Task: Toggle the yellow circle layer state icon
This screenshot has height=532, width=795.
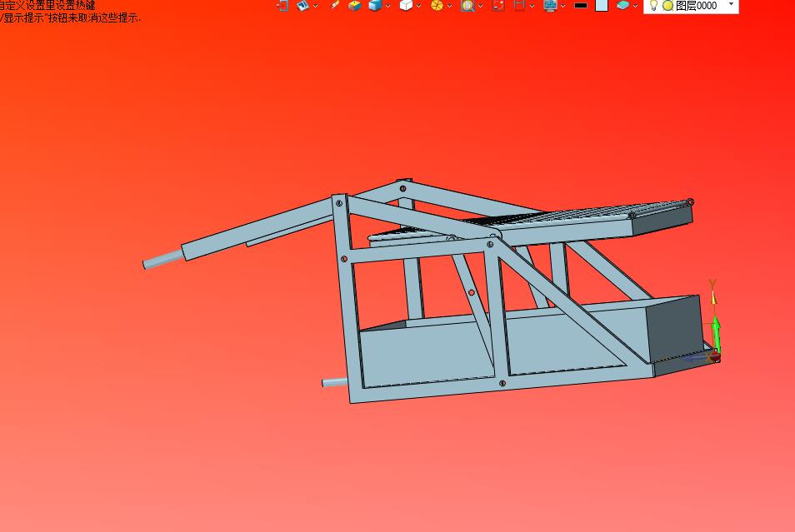Action: [667, 6]
